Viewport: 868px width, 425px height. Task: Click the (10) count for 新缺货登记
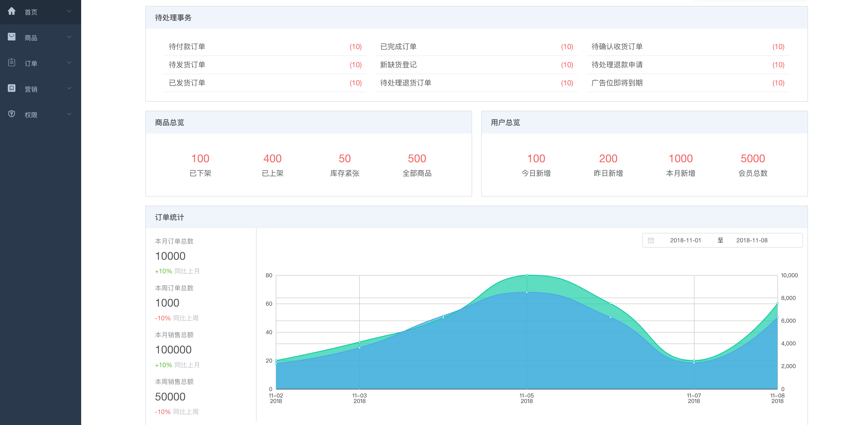[x=567, y=65]
